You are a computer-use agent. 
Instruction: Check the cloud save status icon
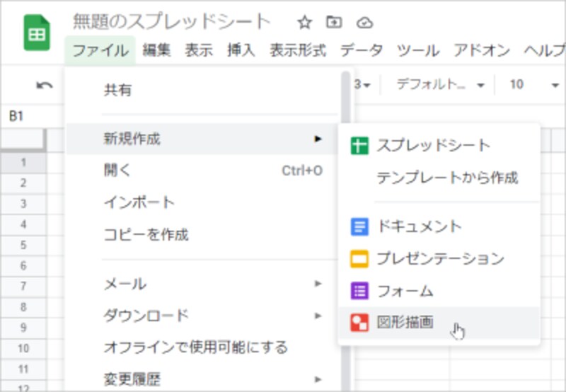(364, 23)
